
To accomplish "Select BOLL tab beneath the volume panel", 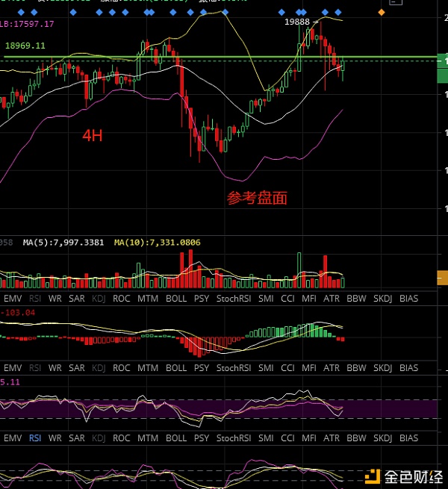I will point(176,299).
